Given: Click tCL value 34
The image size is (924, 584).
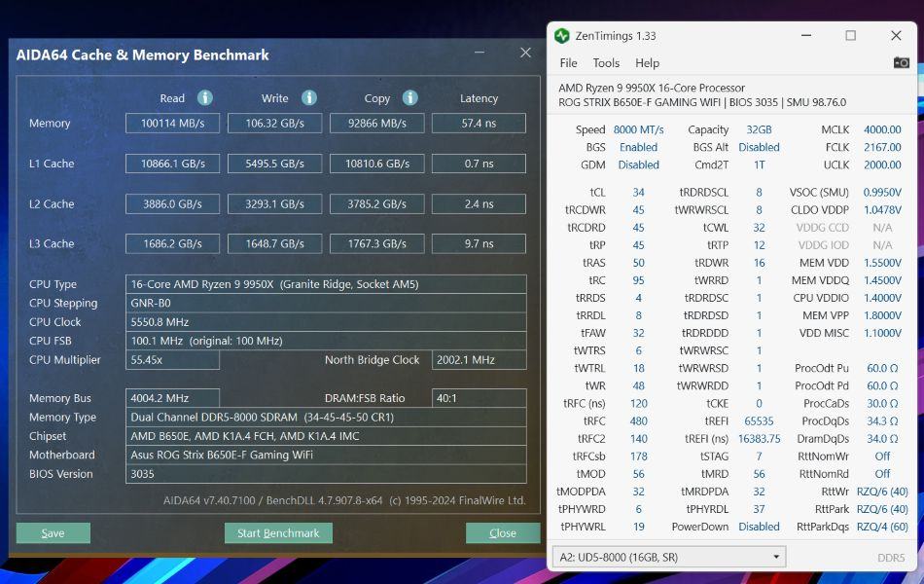Looking at the screenshot, I should point(638,193).
